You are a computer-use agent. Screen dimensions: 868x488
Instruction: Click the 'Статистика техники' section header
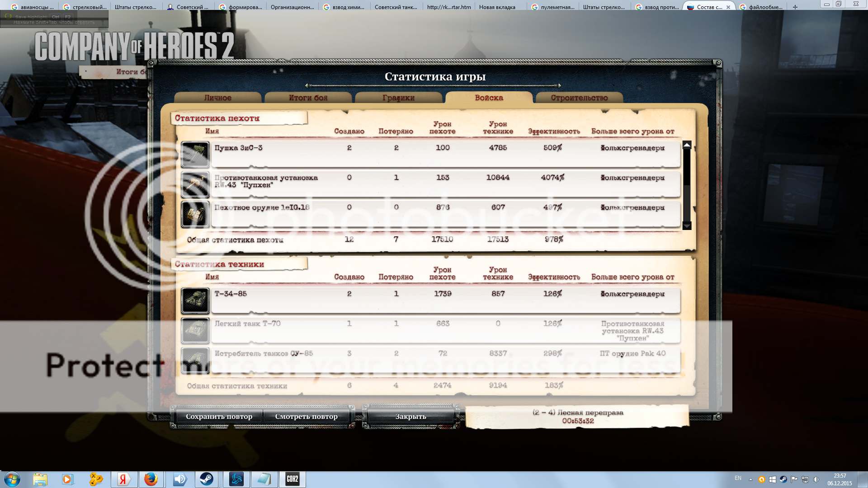[219, 264]
